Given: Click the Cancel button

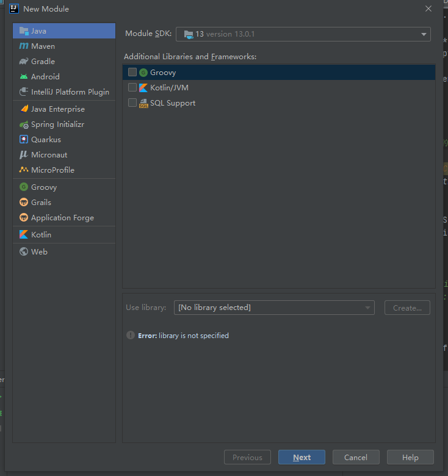Looking at the screenshot, I should [x=356, y=457].
